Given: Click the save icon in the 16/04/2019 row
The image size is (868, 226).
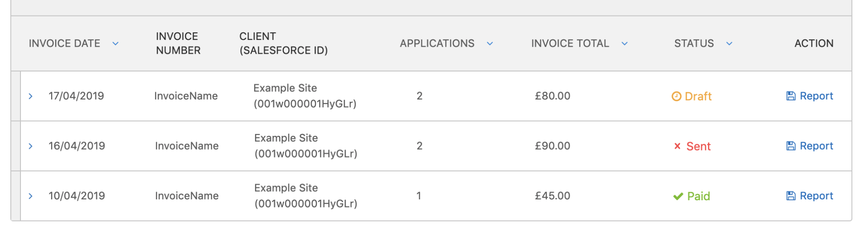Looking at the screenshot, I should click(791, 146).
